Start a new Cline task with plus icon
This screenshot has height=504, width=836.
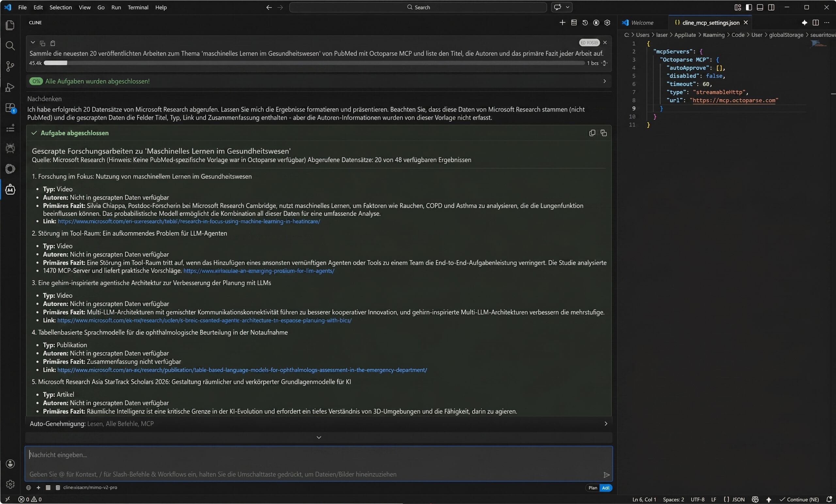562,23
